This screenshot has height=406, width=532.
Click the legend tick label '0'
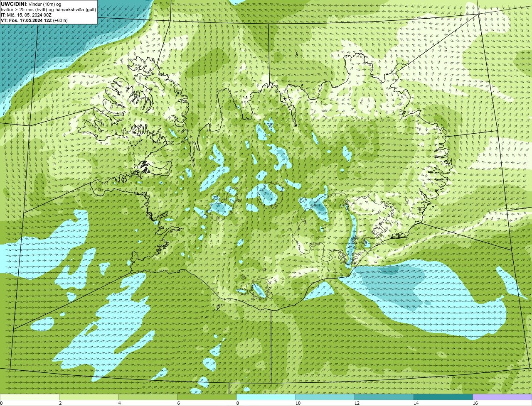click(1, 403)
